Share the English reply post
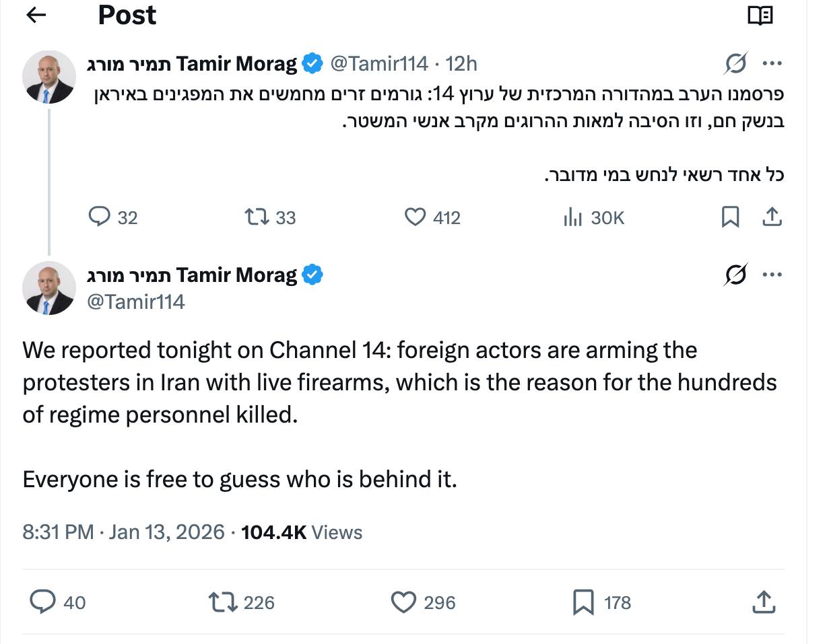The width and height of the screenshot is (827, 644). [763, 602]
